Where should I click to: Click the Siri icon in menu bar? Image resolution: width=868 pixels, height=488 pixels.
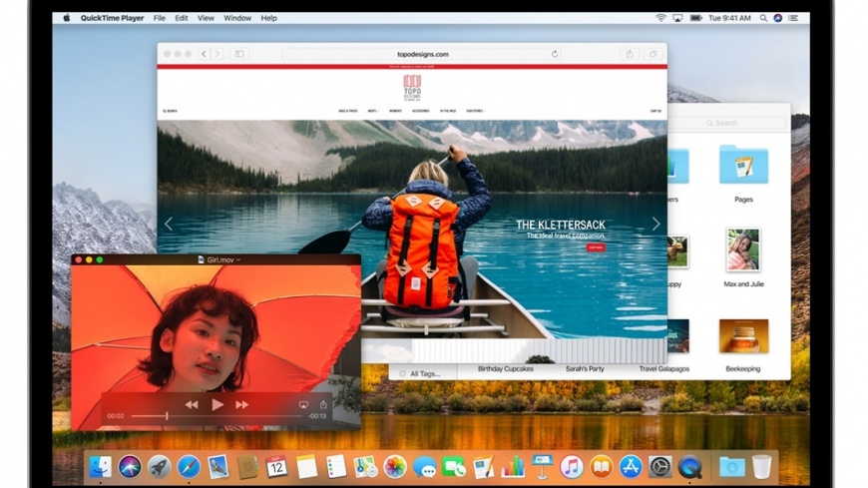coord(778,18)
